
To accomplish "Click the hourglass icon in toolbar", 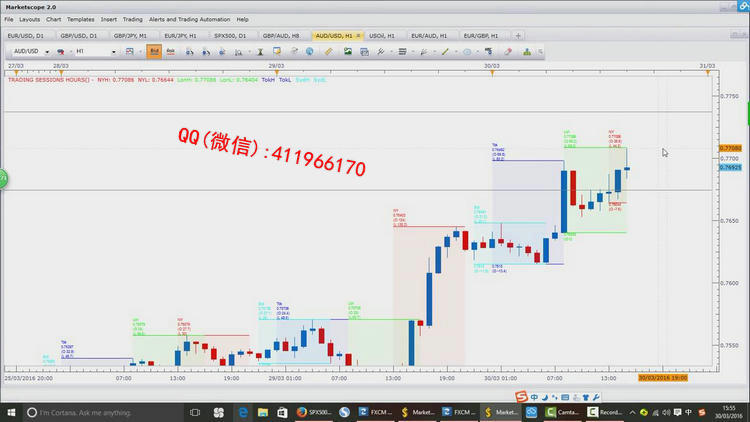I will click(260, 52).
